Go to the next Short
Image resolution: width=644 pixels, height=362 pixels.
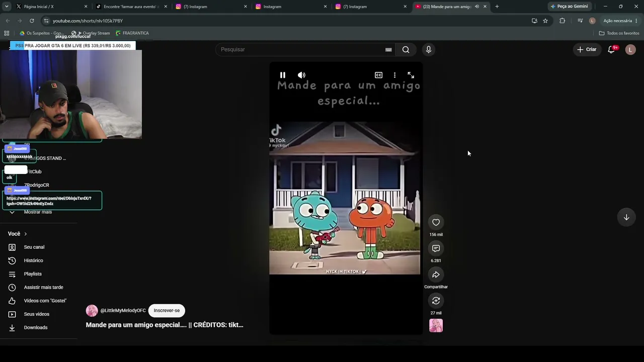(626, 217)
